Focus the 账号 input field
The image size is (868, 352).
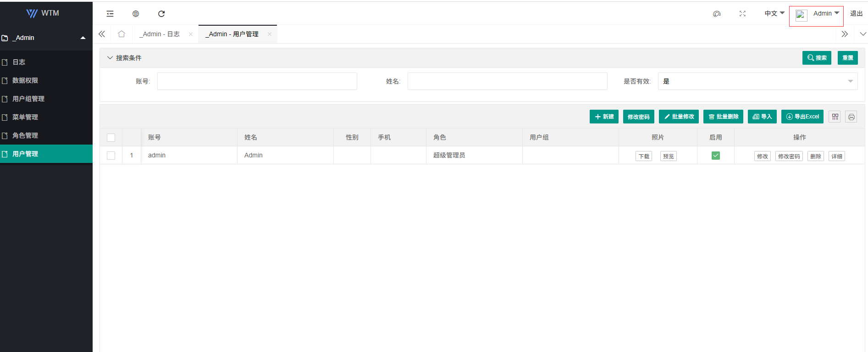coord(257,81)
